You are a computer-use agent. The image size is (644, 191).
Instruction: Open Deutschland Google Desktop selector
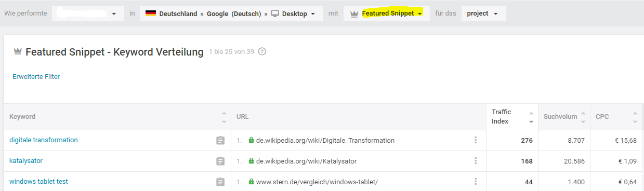click(231, 13)
